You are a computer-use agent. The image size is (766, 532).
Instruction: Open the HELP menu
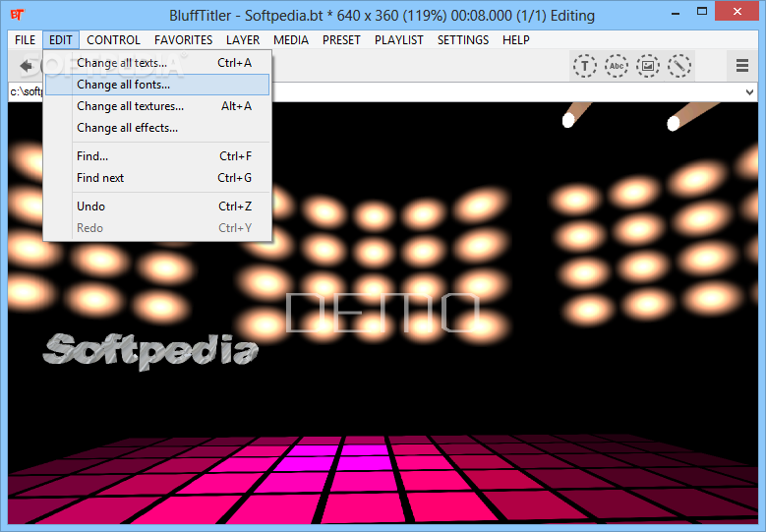pos(516,40)
